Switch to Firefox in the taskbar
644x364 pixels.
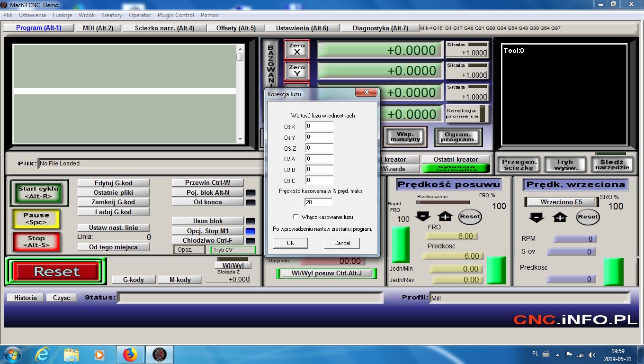[x=130, y=354]
